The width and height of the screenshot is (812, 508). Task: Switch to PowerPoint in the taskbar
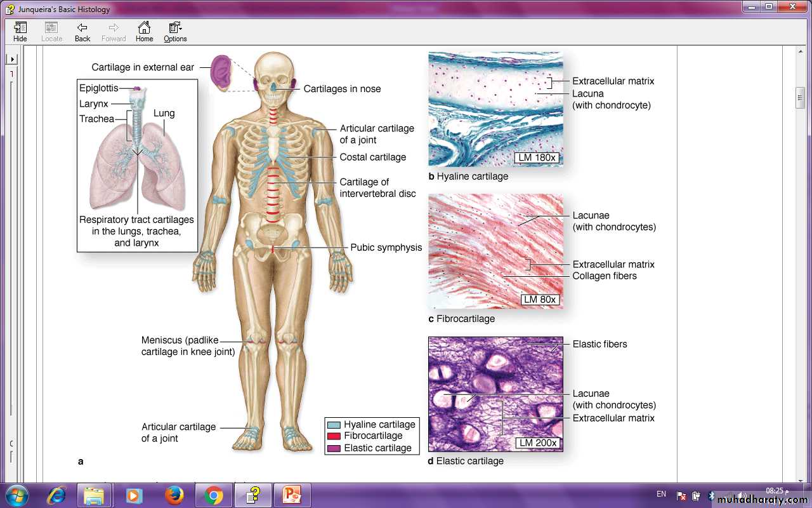pyautogui.click(x=292, y=495)
